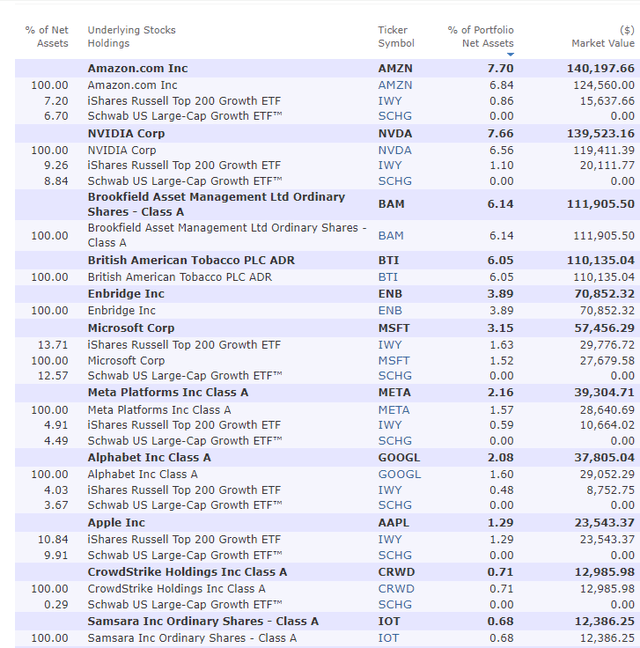The height and width of the screenshot is (648, 640).
Task: Click the % of Net Assets column header
Action: coord(47,37)
